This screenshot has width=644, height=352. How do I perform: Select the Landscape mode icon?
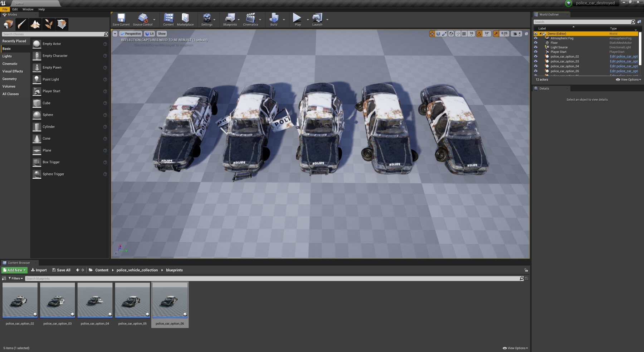pos(35,24)
